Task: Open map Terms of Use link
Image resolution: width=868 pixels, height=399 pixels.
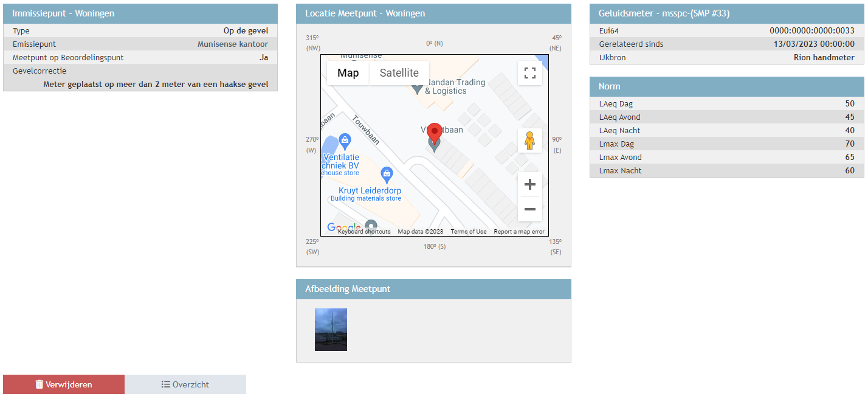Action: 468,232
